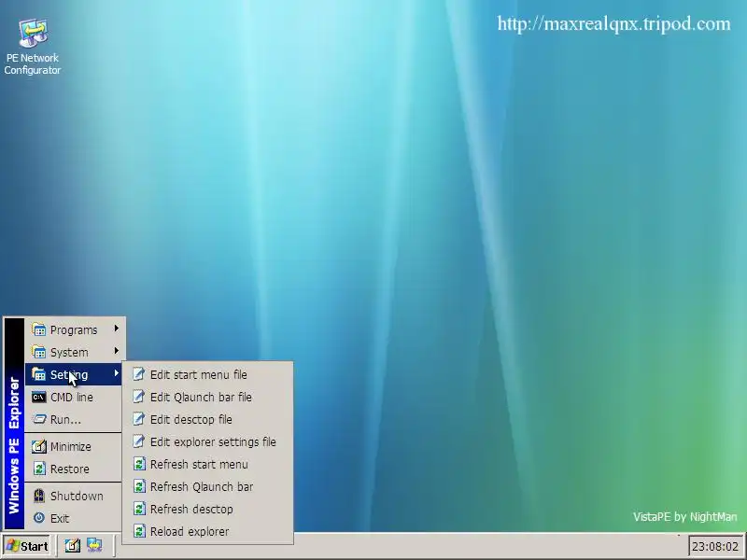Viewport: 747px width, 560px height.
Task: Choose Edit Qlaunch bar file
Action: [x=208, y=397]
